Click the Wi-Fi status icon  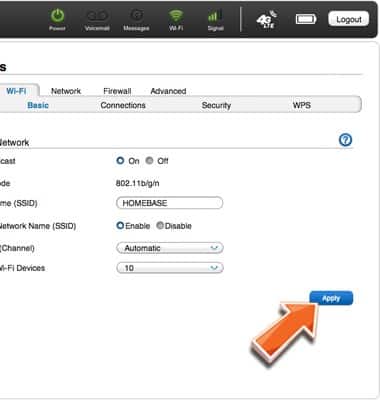tap(176, 16)
